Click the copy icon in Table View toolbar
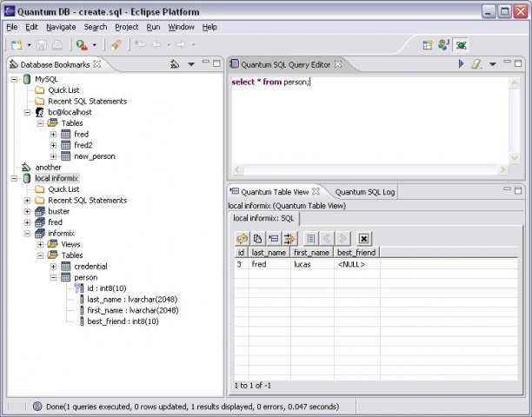 coord(258,238)
